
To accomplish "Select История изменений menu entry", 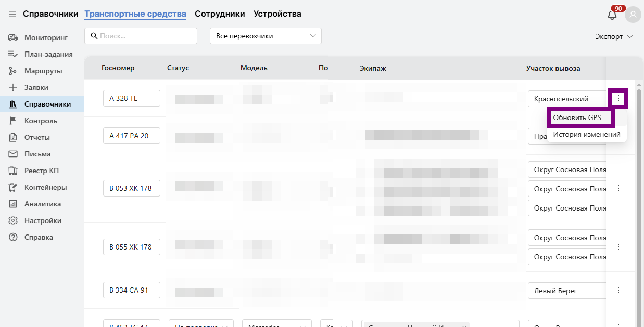I will [586, 134].
